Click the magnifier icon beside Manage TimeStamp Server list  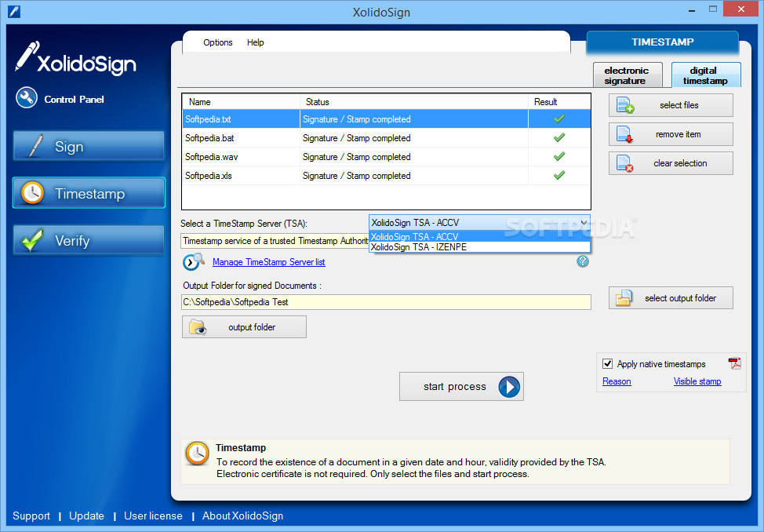point(193,262)
